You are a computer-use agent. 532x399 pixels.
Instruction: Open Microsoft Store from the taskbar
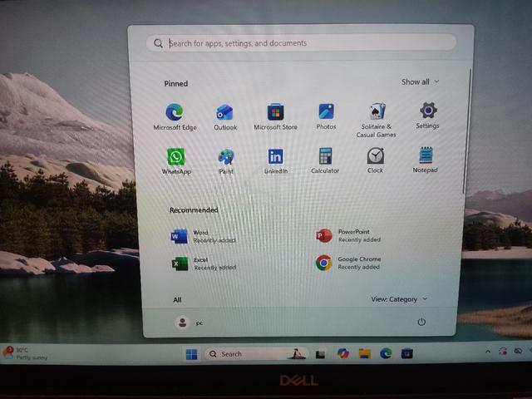406,353
